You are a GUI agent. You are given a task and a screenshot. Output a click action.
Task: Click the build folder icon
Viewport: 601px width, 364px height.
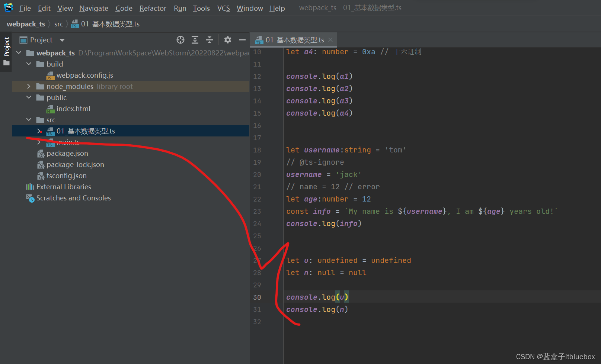click(40, 64)
